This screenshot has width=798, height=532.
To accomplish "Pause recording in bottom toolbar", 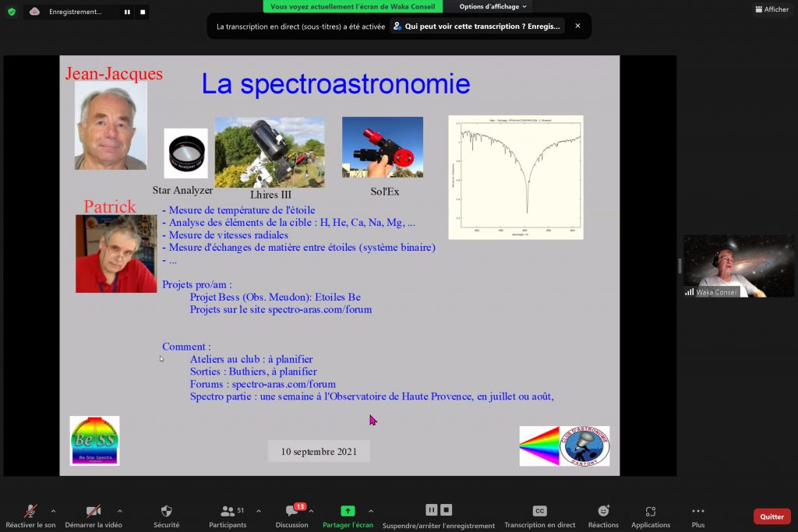I will (x=431, y=509).
